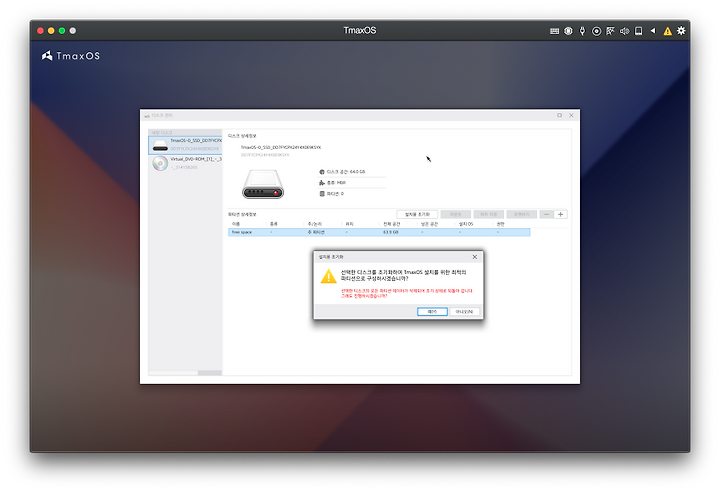Click the left-pointing triangle in VM toolbar
The width and height of the screenshot is (720, 492).
pos(652,31)
